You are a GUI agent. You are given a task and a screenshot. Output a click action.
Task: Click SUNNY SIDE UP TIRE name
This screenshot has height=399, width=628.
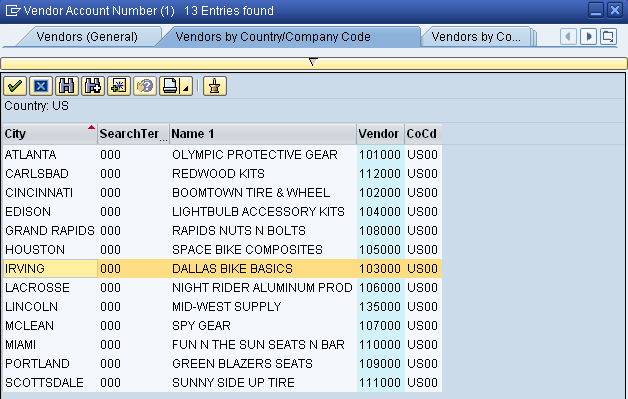click(233, 383)
